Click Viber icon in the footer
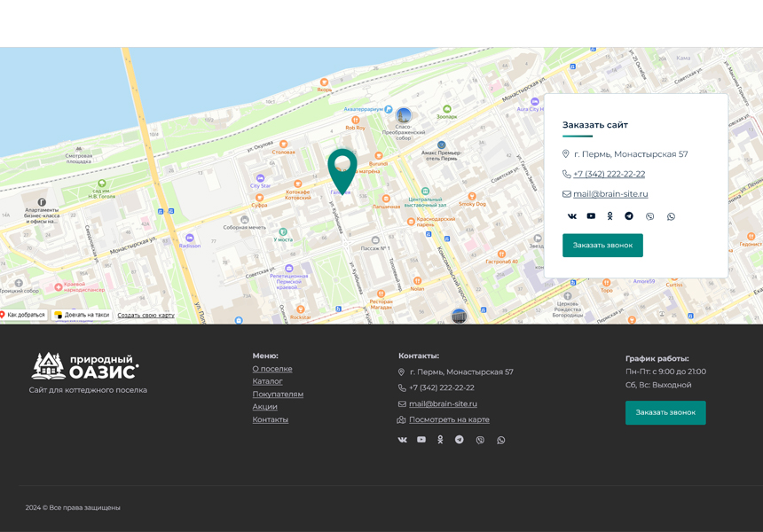Viewport: 763px width, 532px height. click(480, 440)
